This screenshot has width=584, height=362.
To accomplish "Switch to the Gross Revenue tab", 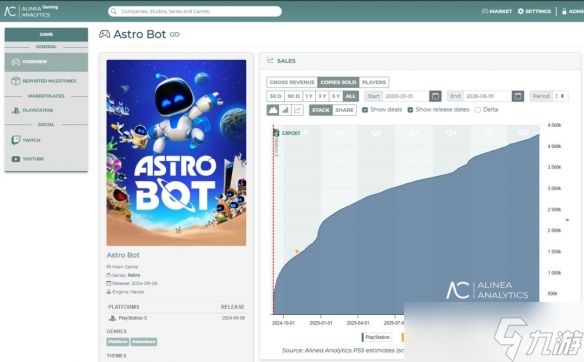I will 292,82.
